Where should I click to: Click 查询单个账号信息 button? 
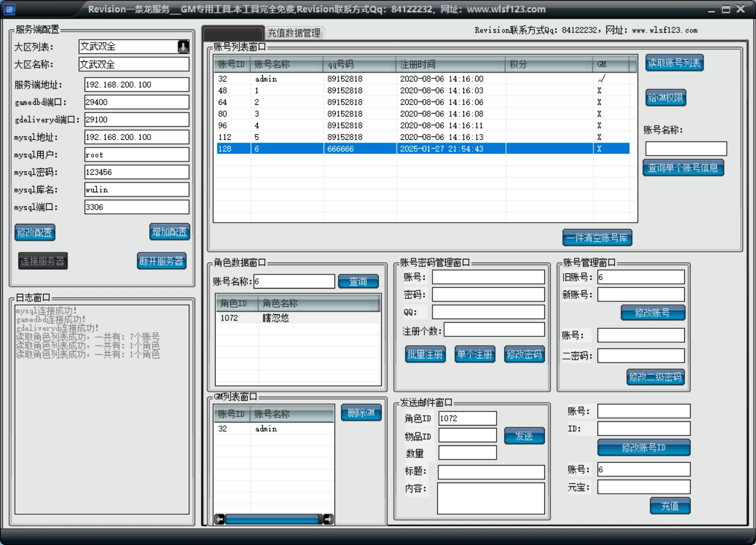683,168
